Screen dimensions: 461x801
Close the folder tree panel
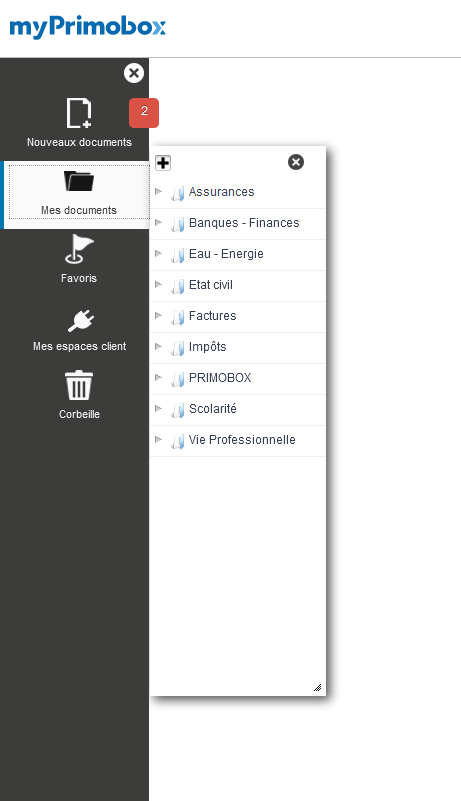296,162
